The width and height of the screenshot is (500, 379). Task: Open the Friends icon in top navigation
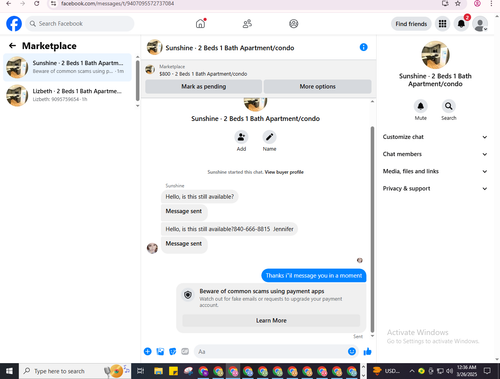[x=247, y=24]
